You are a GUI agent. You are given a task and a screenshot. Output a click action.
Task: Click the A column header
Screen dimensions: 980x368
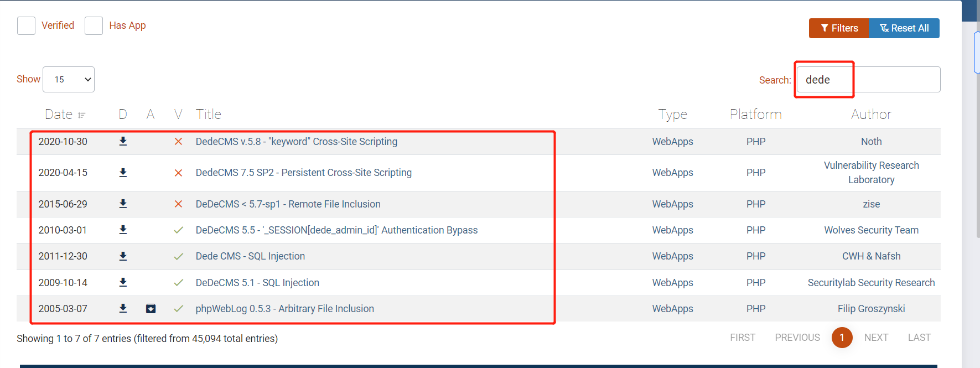tap(151, 115)
